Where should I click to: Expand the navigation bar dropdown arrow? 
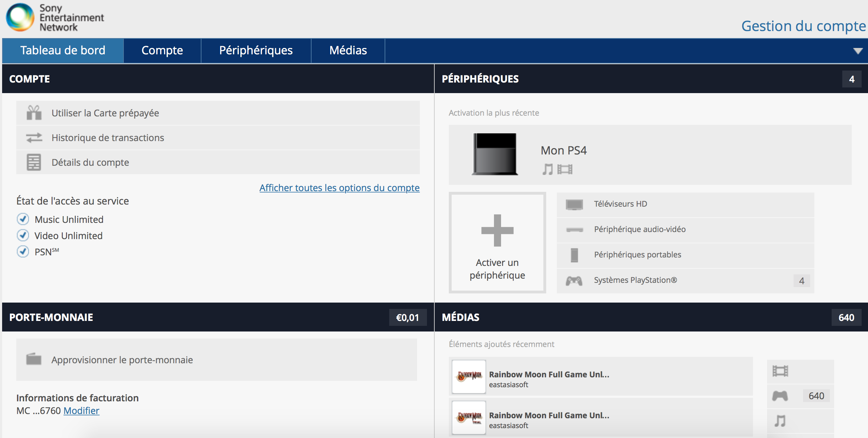tap(858, 51)
